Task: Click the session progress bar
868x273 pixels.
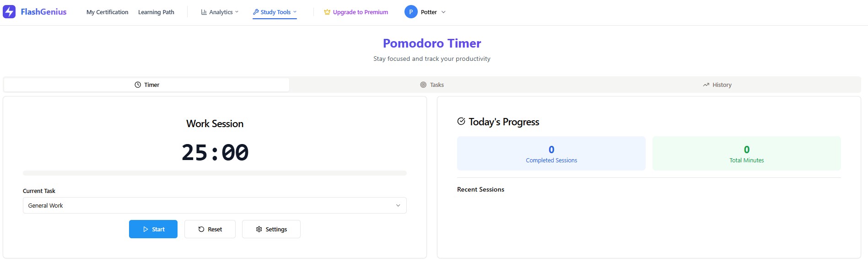Action: 215,173
